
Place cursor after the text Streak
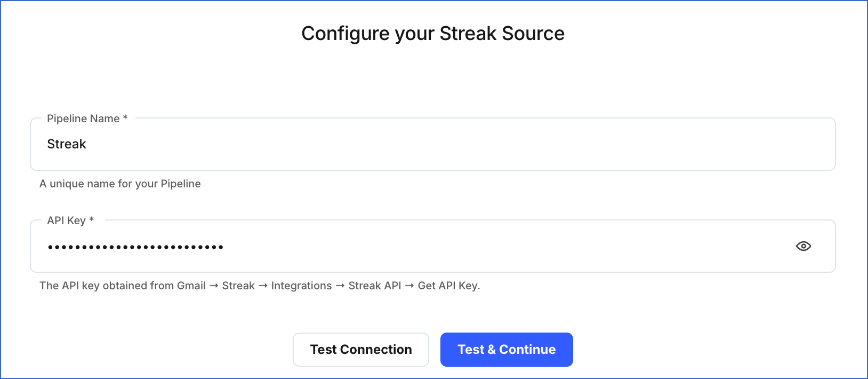pos(87,144)
